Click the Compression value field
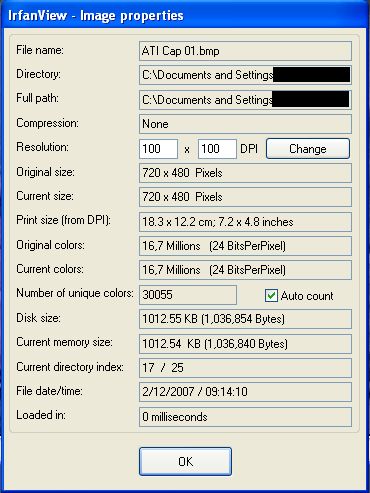 pos(245,124)
